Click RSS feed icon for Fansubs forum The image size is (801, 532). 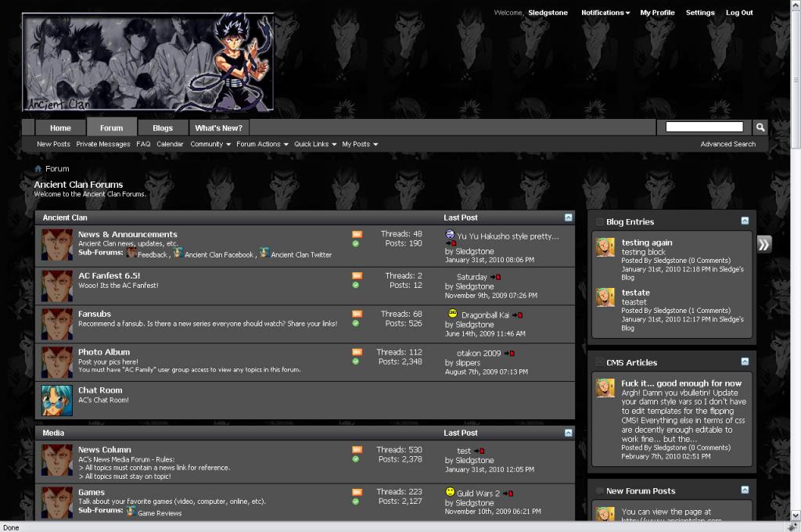357,314
